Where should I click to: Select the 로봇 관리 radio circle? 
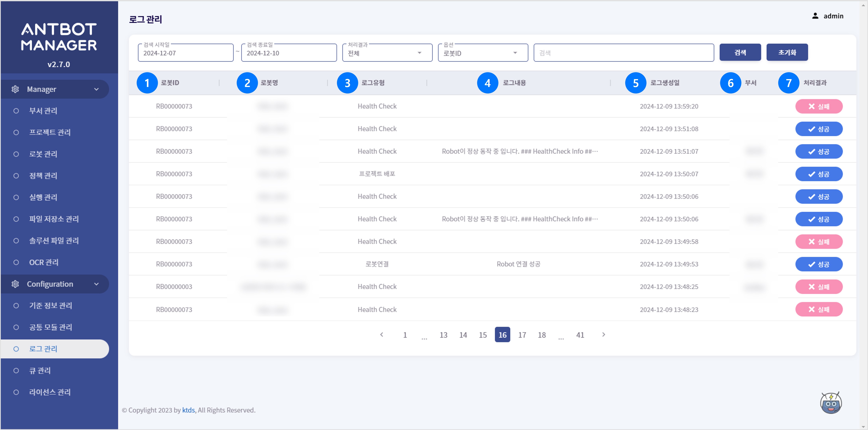(x=16, y=154)
